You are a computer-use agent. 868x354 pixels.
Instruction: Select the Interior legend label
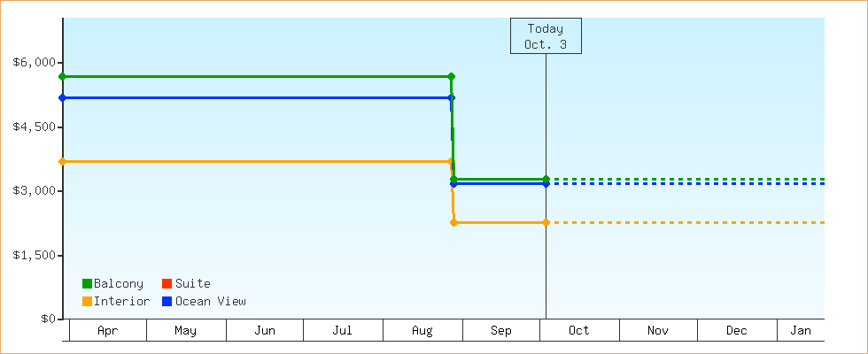point(121,302)
